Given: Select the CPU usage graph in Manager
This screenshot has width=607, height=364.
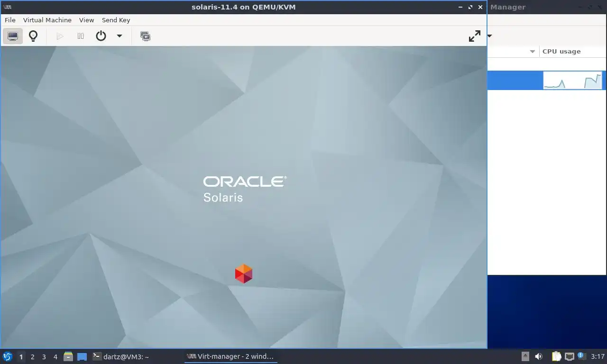Looking at the screenshot, I should (572, 81).
